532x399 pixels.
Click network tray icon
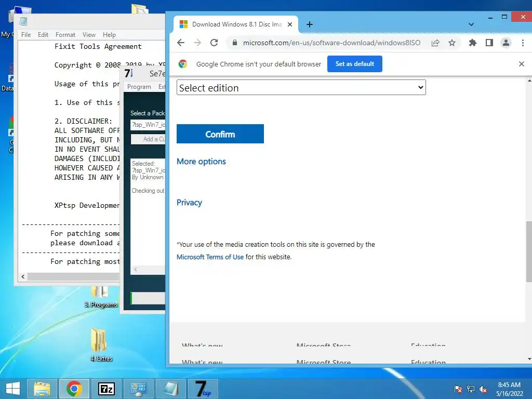tap(471, 389)
